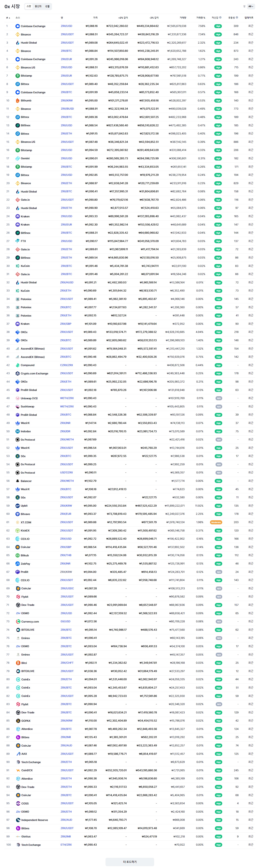Open the Balancer exchange name link
This screenshot has height=868, width=257.
click(x=26, y=481)
